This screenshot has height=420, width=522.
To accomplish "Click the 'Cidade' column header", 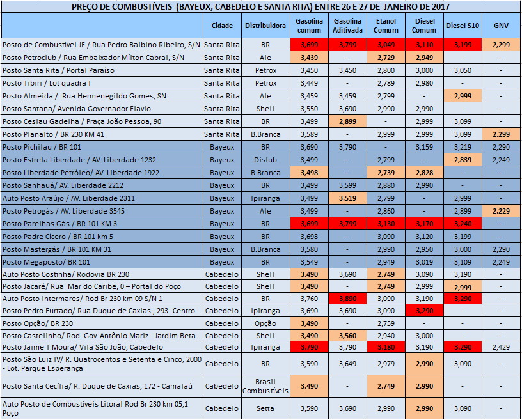I will (221, 26).
